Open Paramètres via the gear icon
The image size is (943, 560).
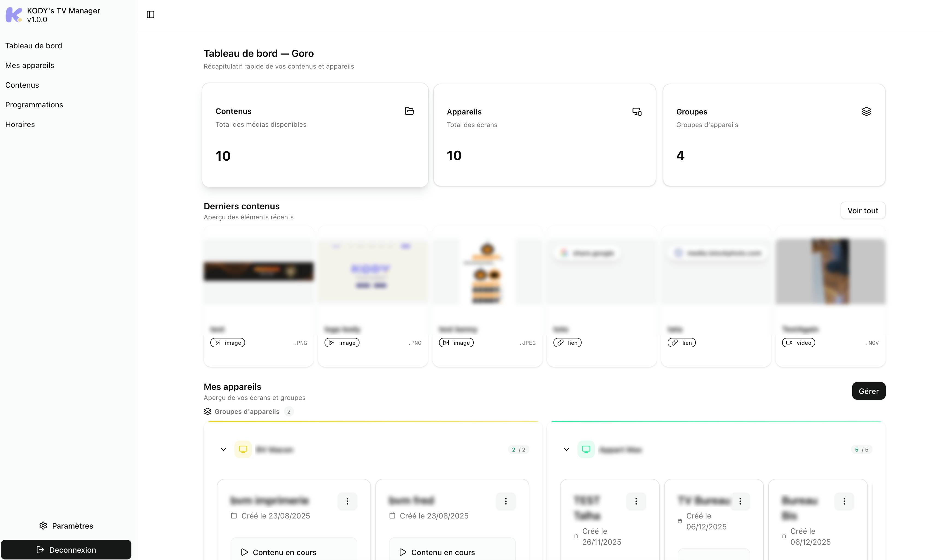43,525
